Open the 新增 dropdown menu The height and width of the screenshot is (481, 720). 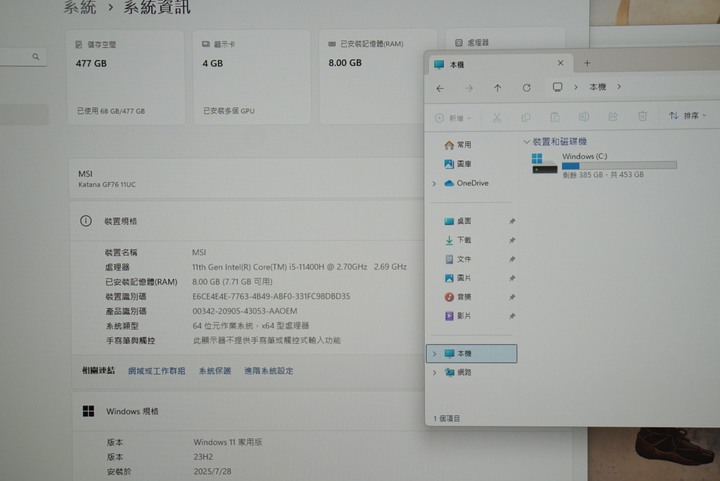[x=453, y=118]
